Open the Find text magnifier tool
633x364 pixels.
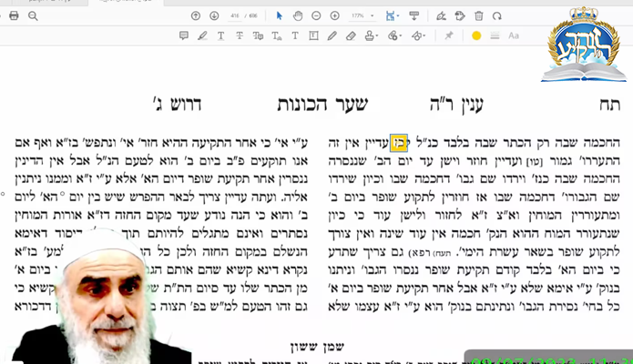[33, 15]
